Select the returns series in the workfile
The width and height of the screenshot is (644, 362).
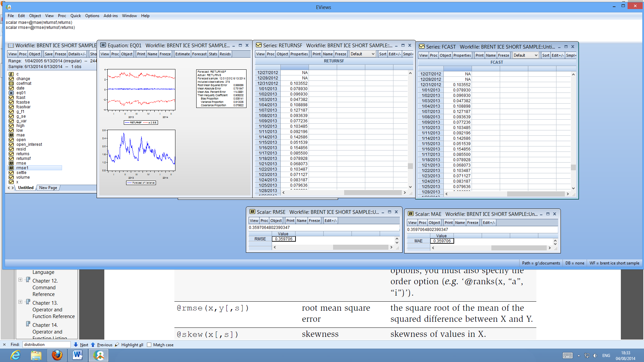pyautogui.click(x=22, y=154)
